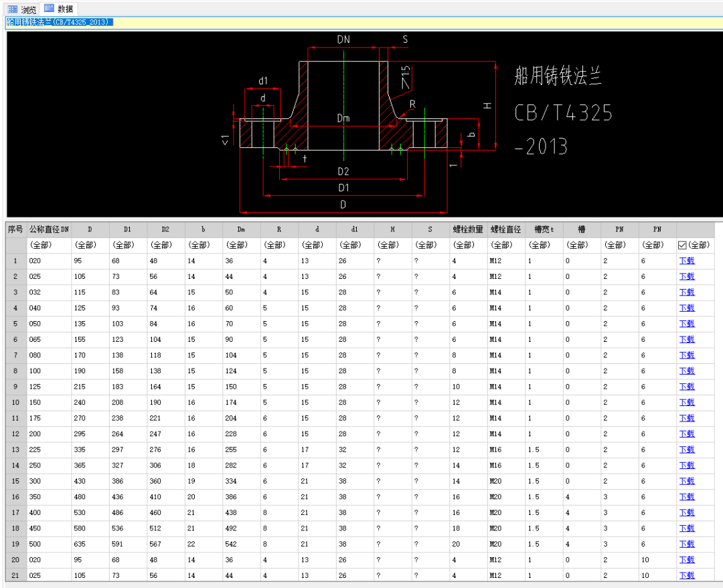Toggle the (全部) select-all checkbox

(682, 245)
